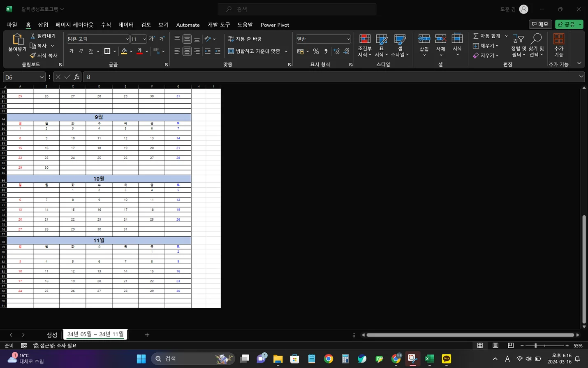Image resolution: width=588 pixels, height=368 pixels.
Task: Toggle center horizontal alignment button
Action: [x=187, y=51]
